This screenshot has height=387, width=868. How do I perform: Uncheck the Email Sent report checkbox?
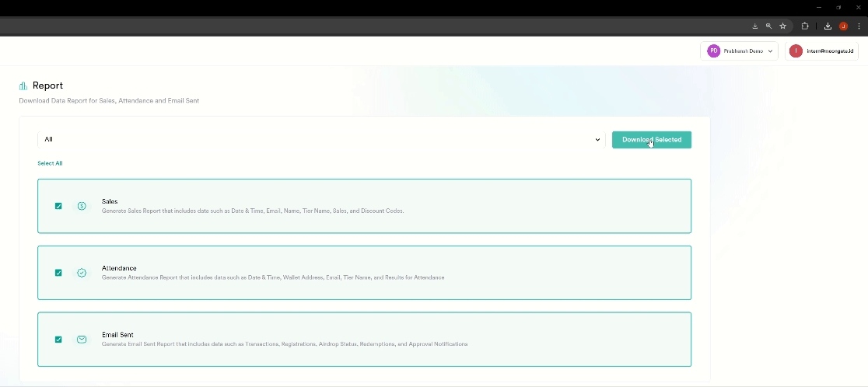point(58,340)
